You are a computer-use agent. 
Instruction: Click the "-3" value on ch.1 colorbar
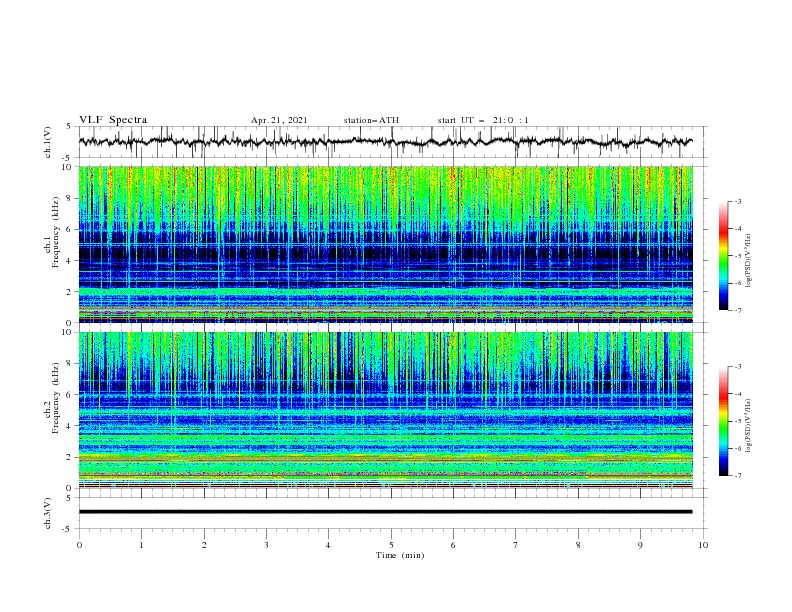coord(737,201)
